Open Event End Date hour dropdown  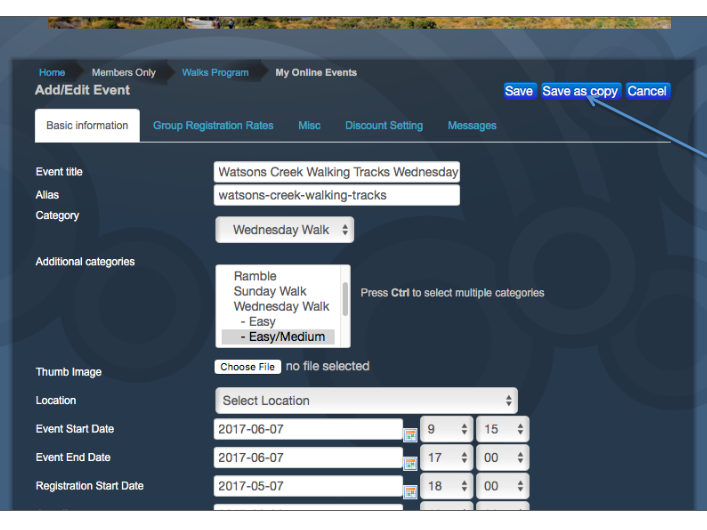pyautogui.click(x=446, y=458)
